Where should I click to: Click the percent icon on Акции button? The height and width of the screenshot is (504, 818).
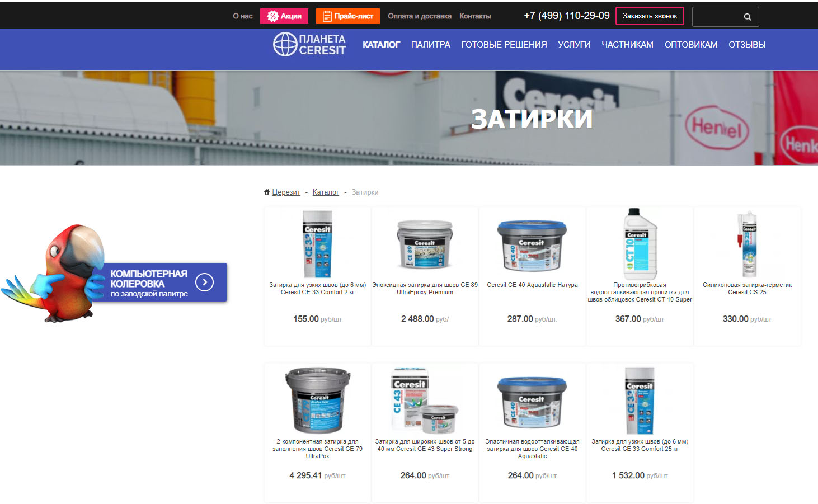(x=272, y=16)
